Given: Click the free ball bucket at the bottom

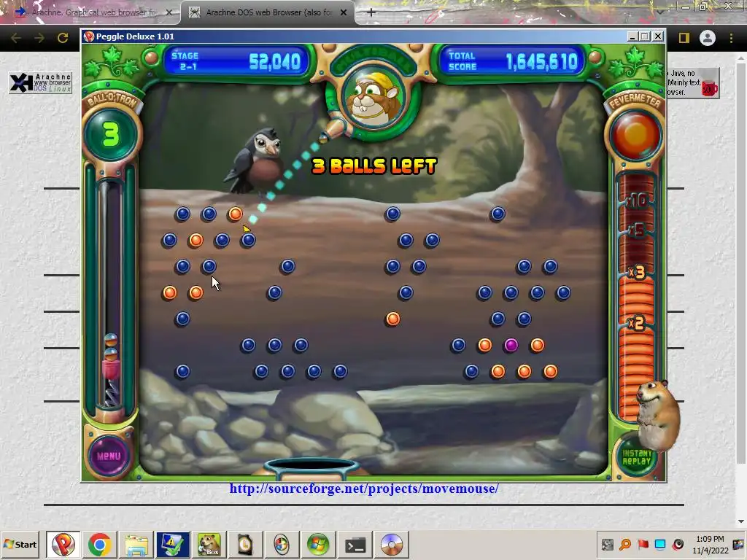Looking at the screenshot, I should (311, 467).
